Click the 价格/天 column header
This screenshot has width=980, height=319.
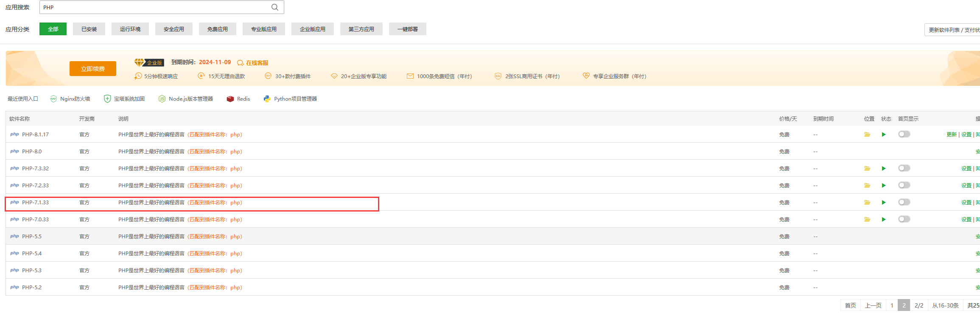point(788,119)
